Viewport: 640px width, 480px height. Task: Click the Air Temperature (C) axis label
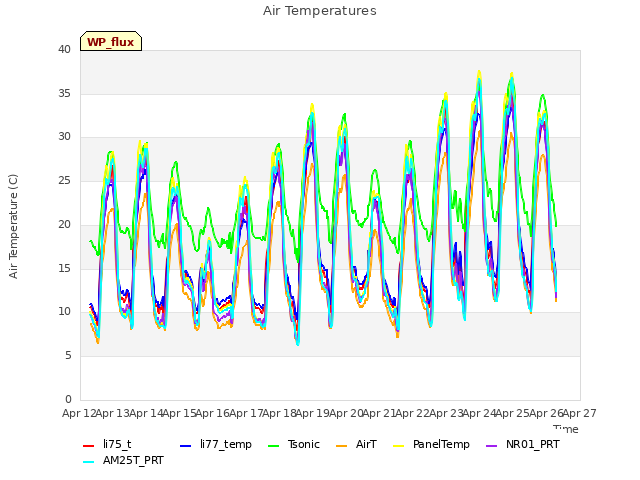click(13, 227)
